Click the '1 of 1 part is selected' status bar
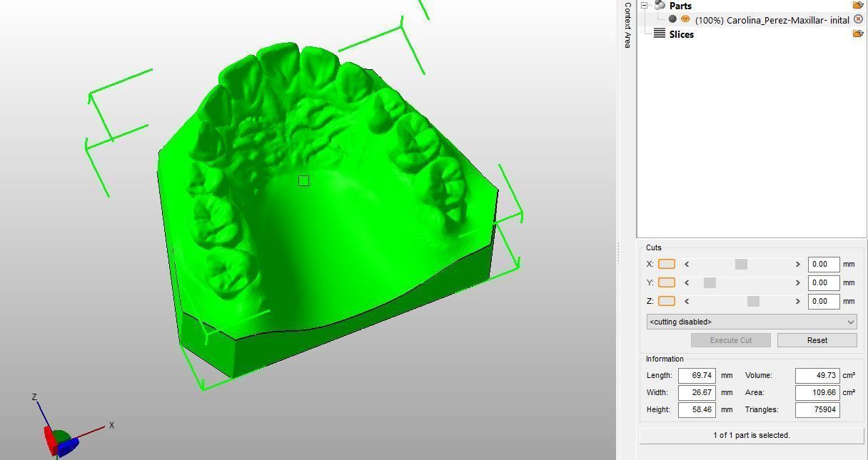The width and height of the screenshot is (868, 460). pyautogui.click(x=752, y=435)
